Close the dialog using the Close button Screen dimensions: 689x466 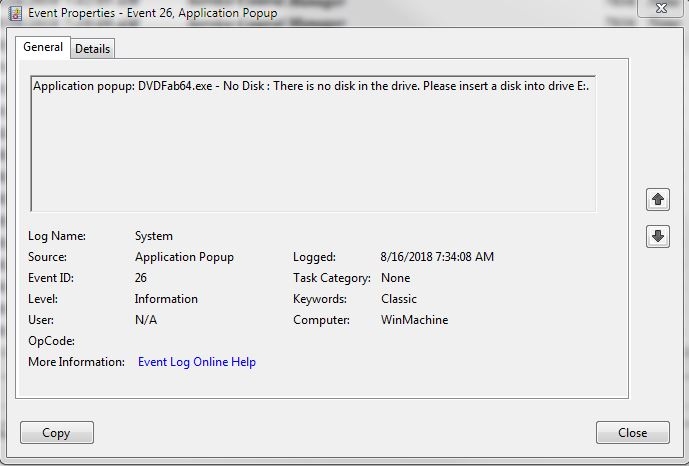pos(632,433)
